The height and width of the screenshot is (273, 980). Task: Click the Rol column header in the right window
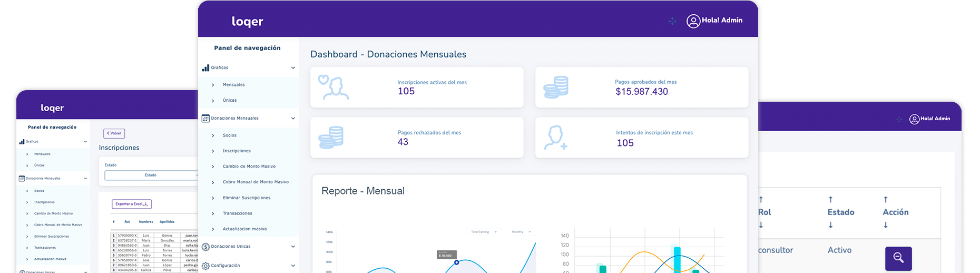[x=765, y=212]
